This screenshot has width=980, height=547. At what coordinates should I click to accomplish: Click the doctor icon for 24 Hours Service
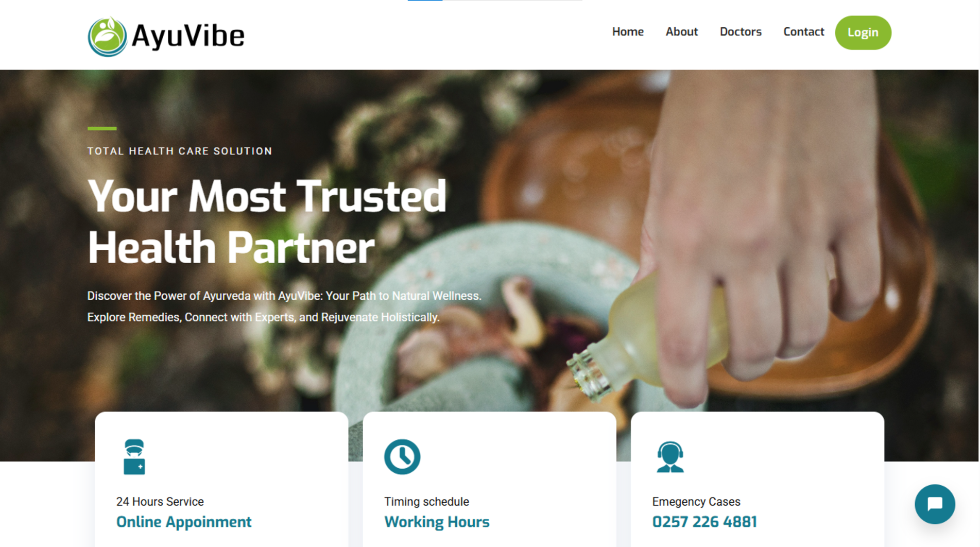(x=134, y=456)
